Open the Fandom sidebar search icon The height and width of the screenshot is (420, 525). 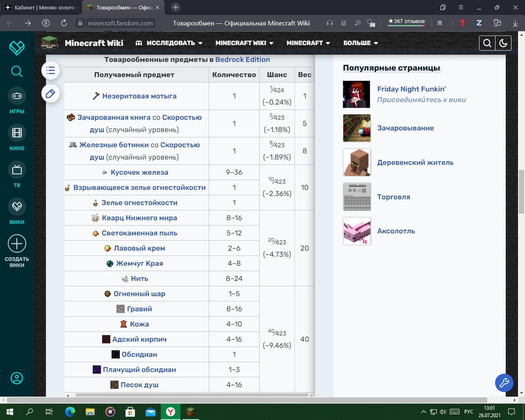17,71
